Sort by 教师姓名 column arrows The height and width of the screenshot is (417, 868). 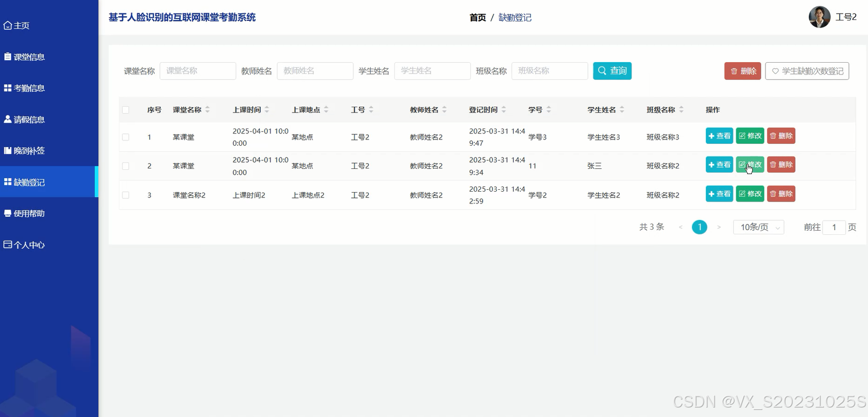(x=445, y=110)
